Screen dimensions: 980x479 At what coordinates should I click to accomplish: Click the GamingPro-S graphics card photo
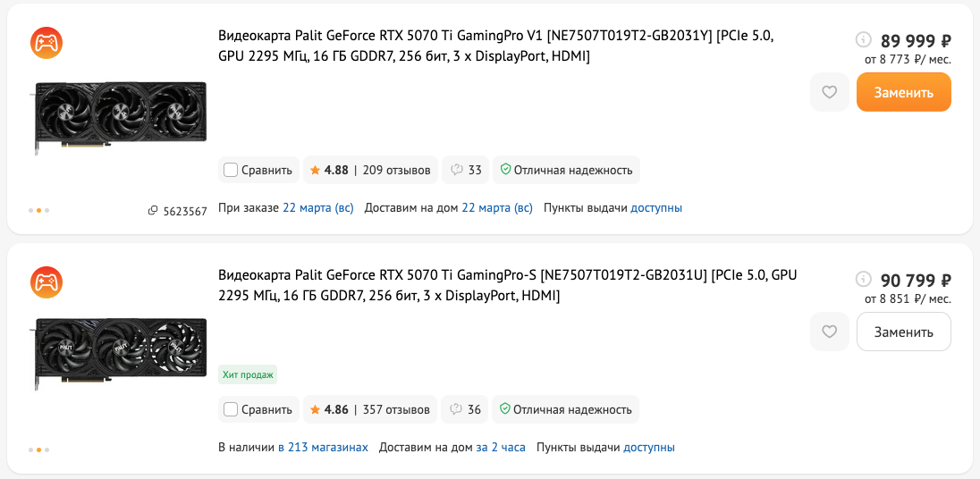click(118, 353)
